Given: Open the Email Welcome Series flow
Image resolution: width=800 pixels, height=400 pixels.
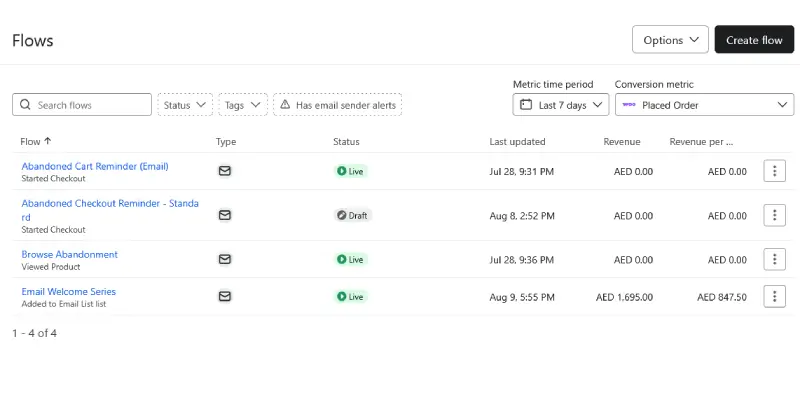Looking at the screenshot, I should coord(69,292).
